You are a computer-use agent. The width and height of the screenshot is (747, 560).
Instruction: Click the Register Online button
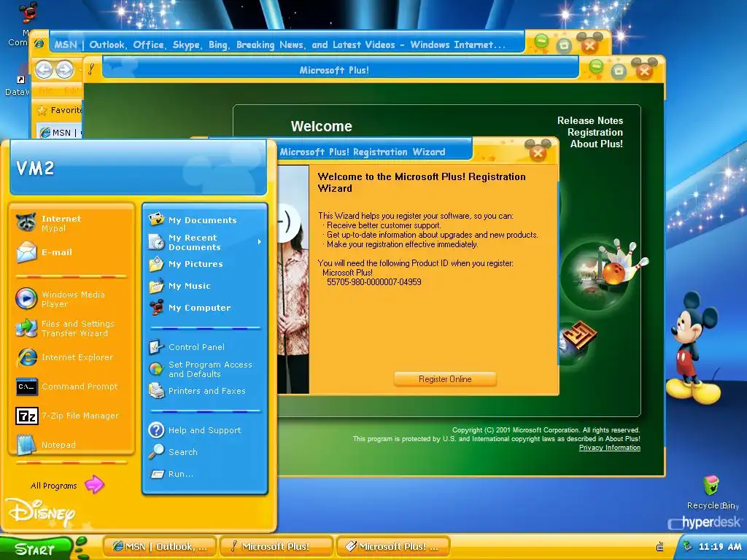(x=445, y=379)
